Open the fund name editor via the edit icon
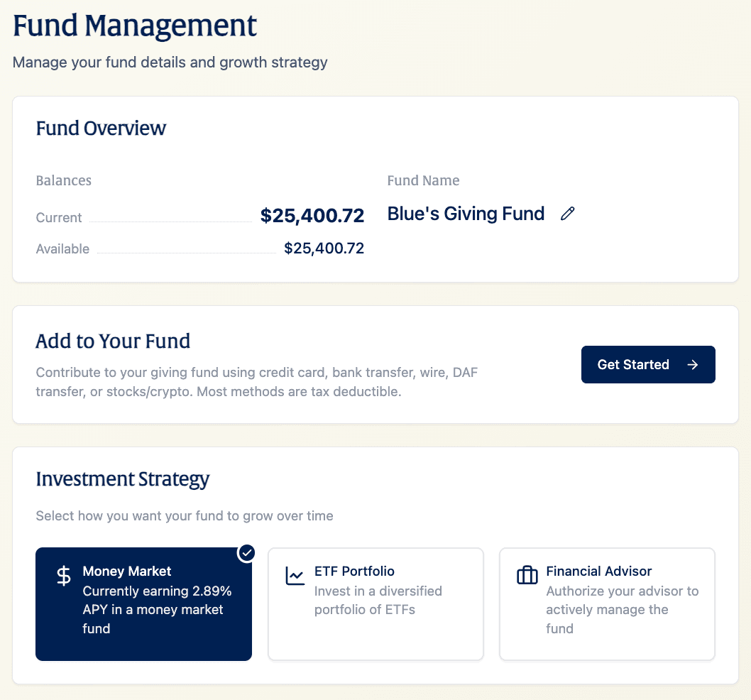This screenshot has height=700, width=751. [567, 213]
